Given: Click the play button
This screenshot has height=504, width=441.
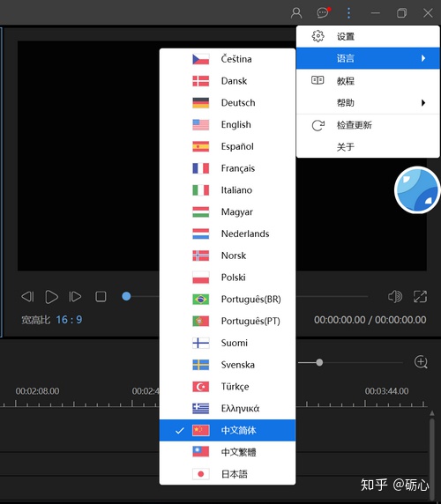Looking at the screenshot, I should tap(51, 297).
